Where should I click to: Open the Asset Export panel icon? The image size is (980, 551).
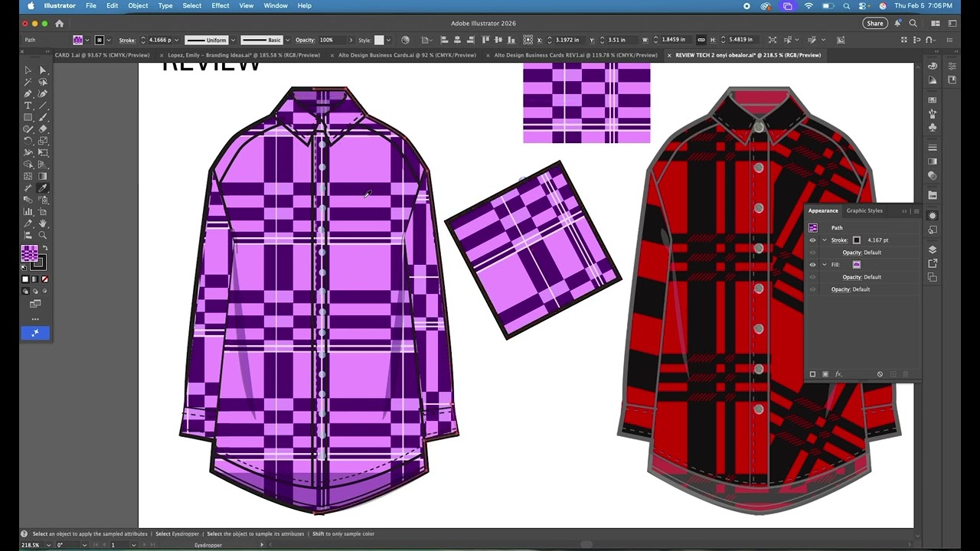[x=933, y=263]
